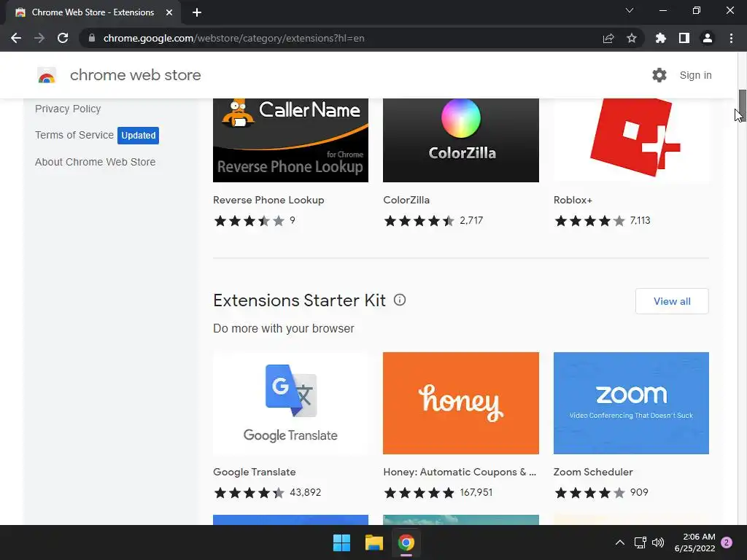Click Honey's 167,951 rating count
The height and width of the screenshot is (560, 747).
pyautogui.click(x=476, y=492)
